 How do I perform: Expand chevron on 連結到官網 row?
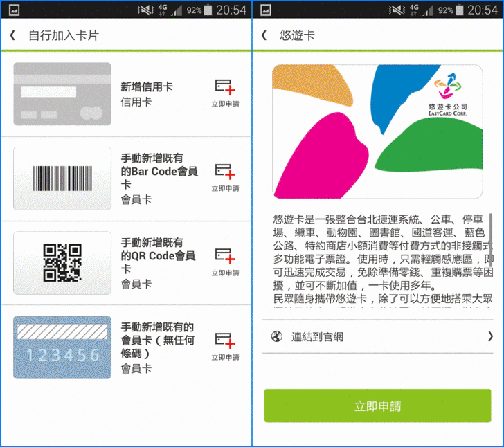coord(490,336)
